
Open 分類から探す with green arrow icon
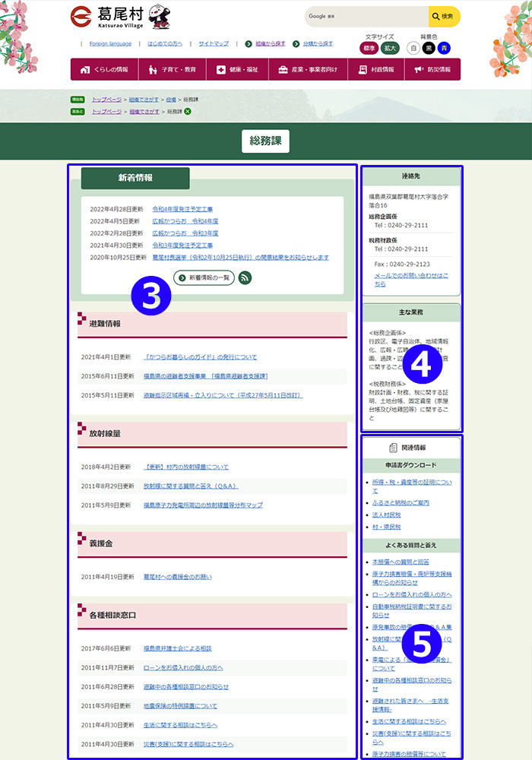[312, 43]
